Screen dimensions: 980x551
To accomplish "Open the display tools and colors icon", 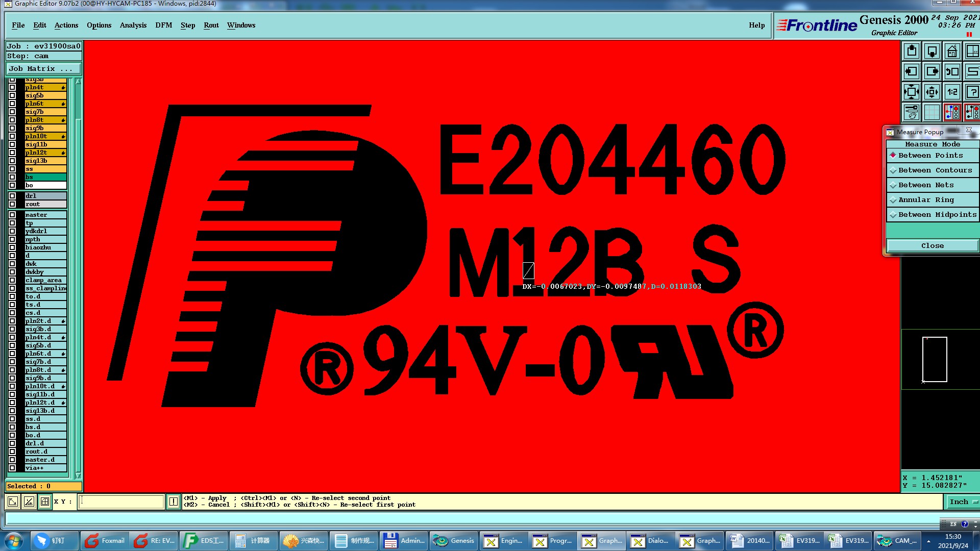I will (912, 112).
